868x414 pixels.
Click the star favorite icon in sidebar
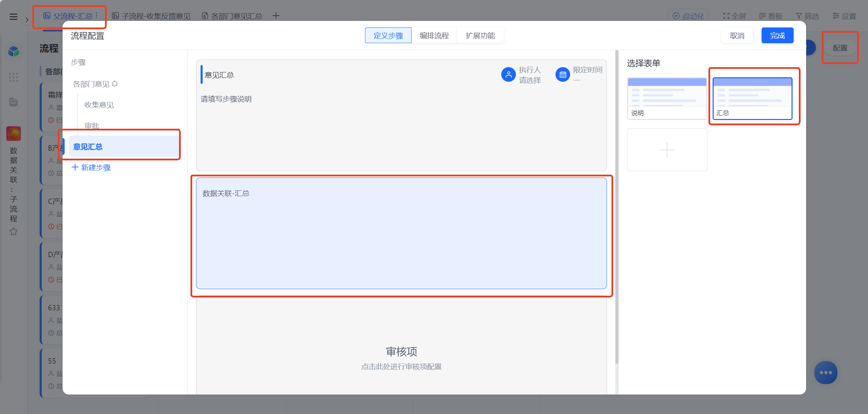14,231
